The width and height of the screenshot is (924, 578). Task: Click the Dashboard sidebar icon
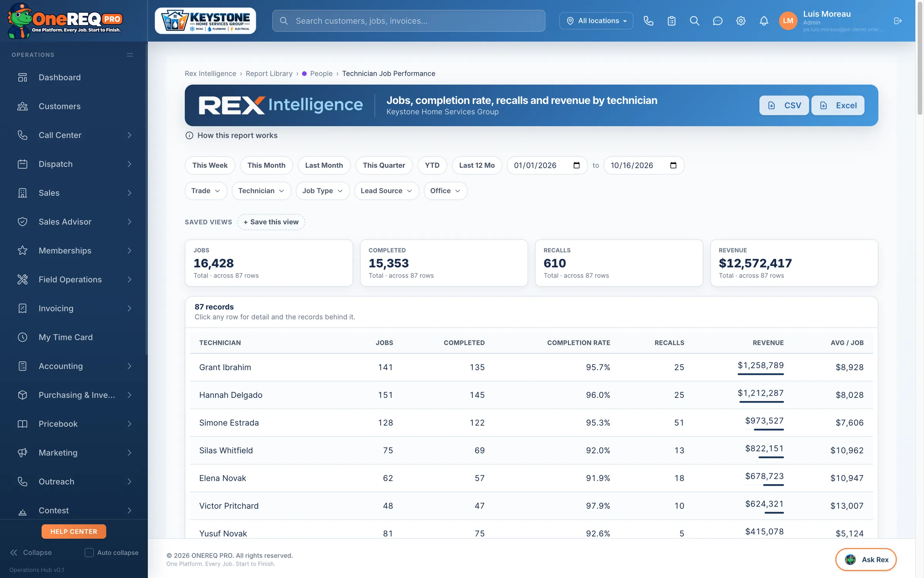pyautogui.click(x=23, y=77)
